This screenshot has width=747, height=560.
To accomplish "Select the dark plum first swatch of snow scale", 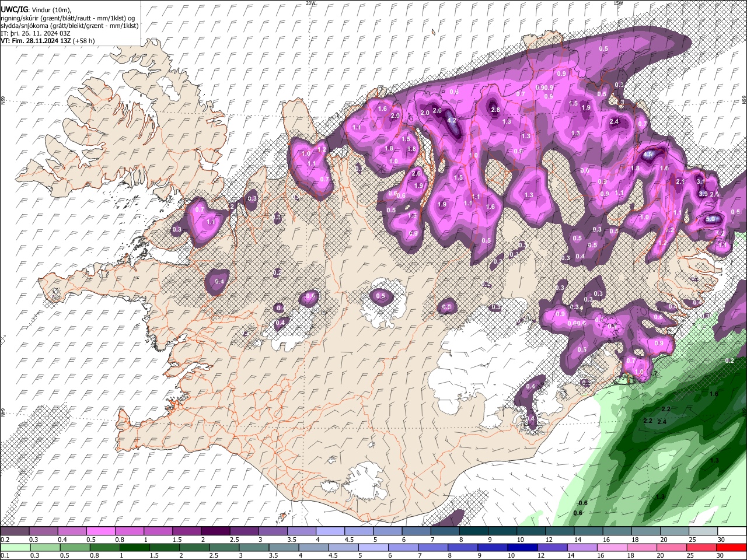I will [x=15, y=531].
